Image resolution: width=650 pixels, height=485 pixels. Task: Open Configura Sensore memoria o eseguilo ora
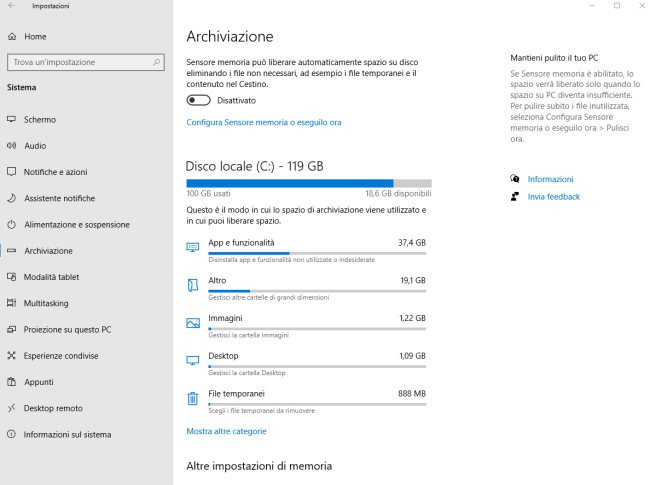coord(264,122)
